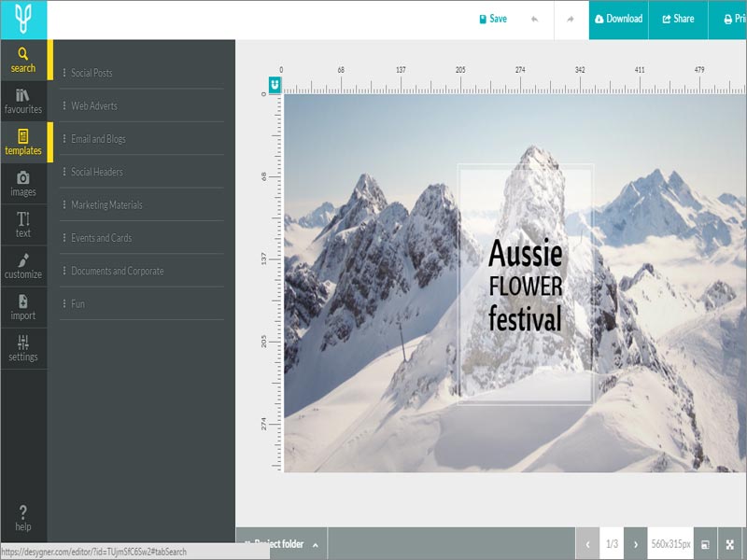This screenshot has width=747, height=560.
Task: Go to the next page arrow
Action: click(x=636, y=544)
